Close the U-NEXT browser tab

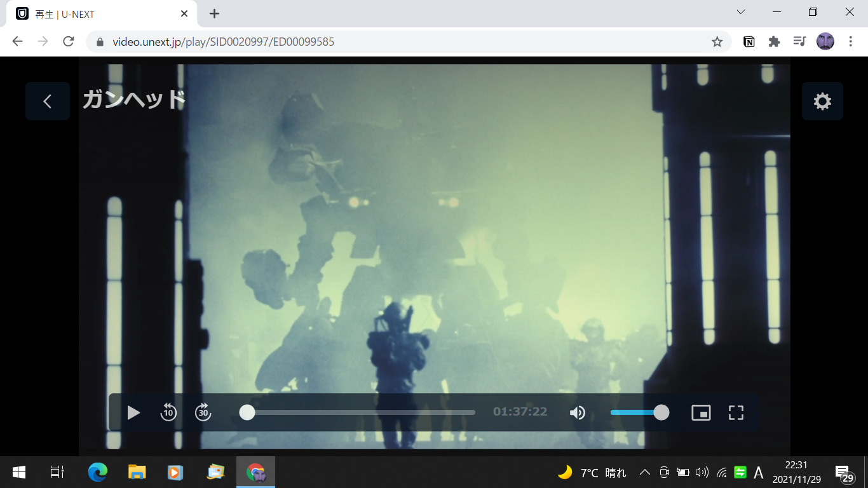[x=184, y=13]
